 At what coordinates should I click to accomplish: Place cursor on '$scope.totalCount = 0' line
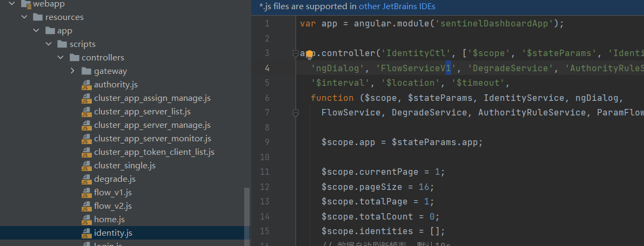click(x=381, y=216)
